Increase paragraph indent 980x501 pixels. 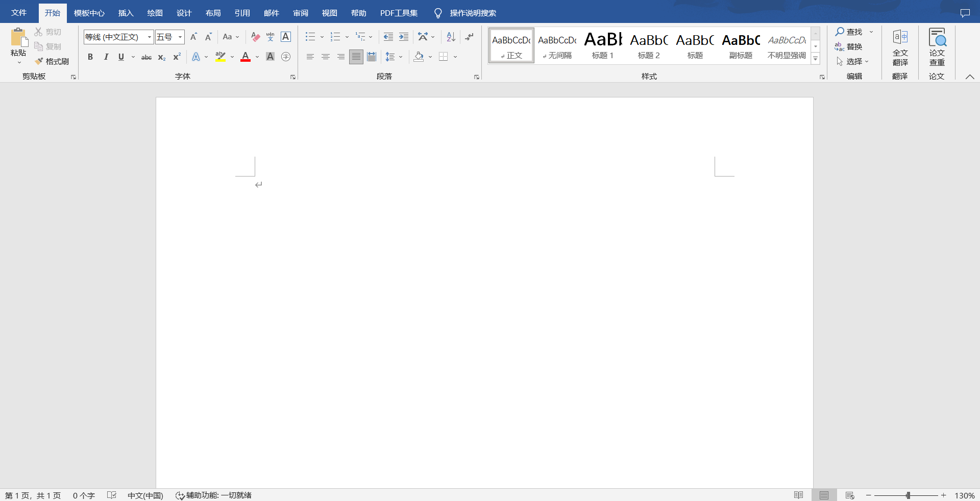click(x=404, y=37)
